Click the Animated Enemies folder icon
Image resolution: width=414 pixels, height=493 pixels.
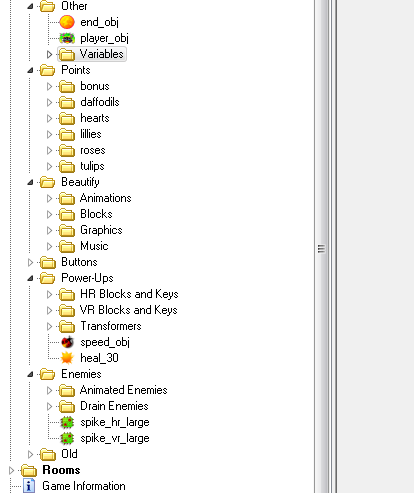click(67, 390)
